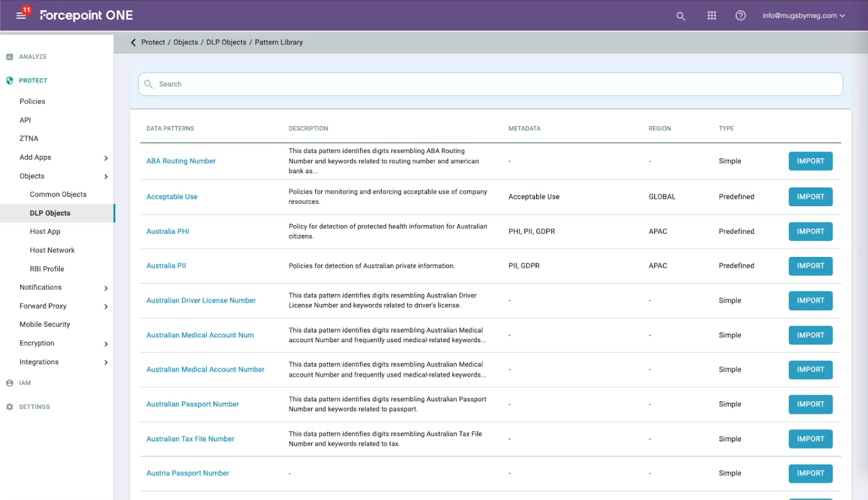Screen dimensions: 868x500
Task: Open the Australia PII pattern link
Action: (165, 265)
